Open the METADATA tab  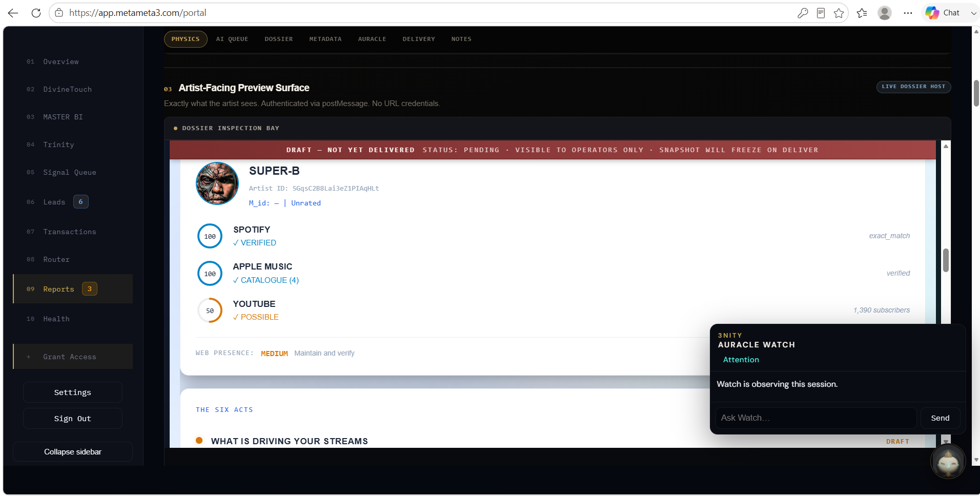click(x=325, y=39)
